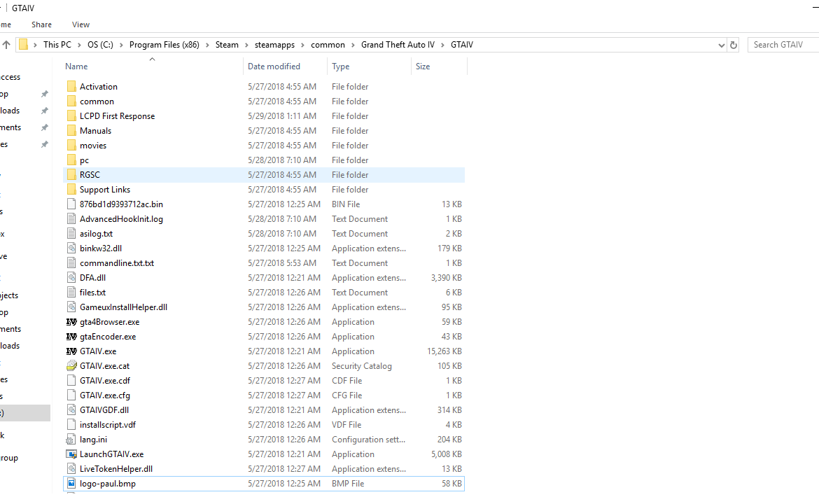Image resolution: width=819 pixels, height=504 pixels.
Task: Select the LaunchGTAIV.exe application icon
Action: [71, 454]
